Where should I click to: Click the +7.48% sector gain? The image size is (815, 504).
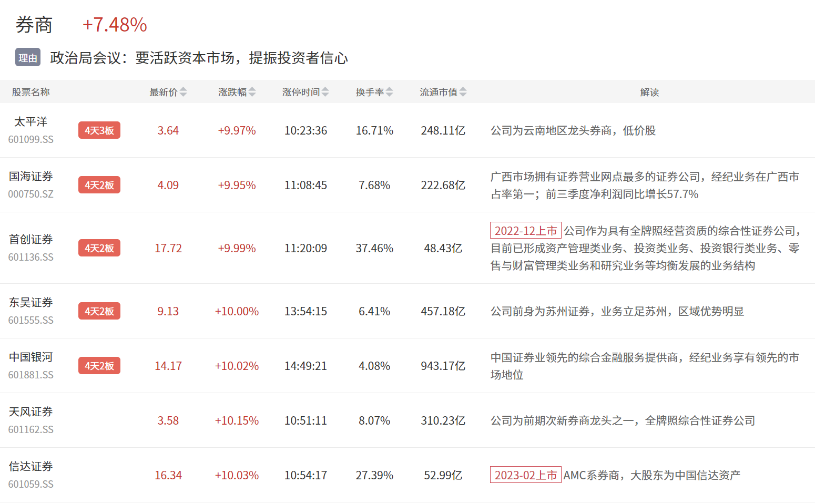(115, 25)
